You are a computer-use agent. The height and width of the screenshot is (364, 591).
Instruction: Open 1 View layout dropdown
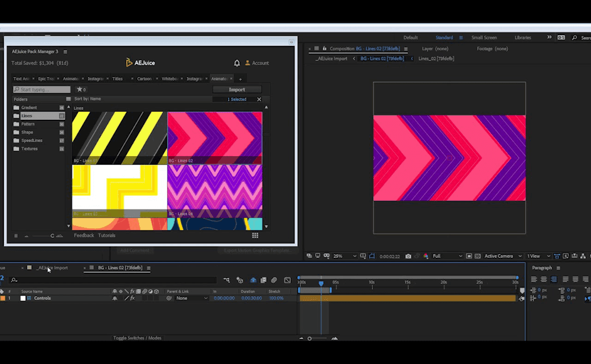(x=539, y=256)
